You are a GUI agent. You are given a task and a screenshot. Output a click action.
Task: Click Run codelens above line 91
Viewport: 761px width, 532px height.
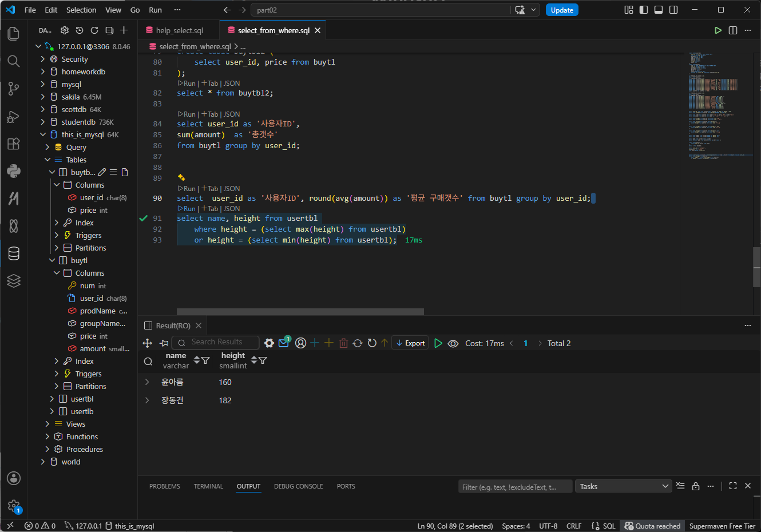[x=187, y=209]
